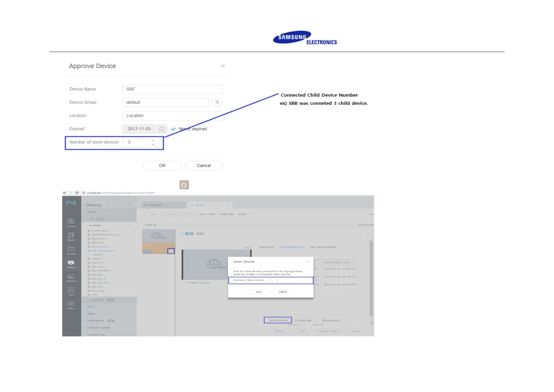Click the Remote Control button
The image size is (554, 392).
point(329,331)
